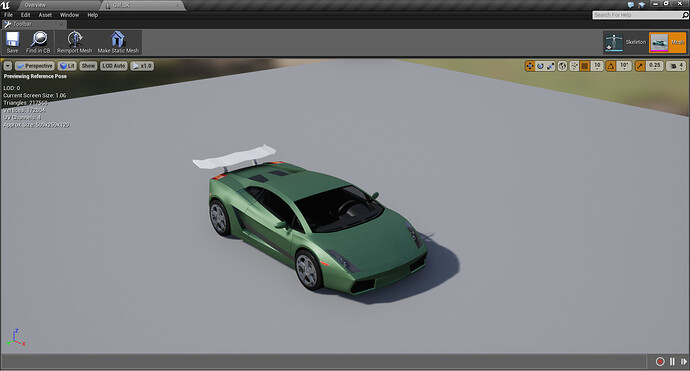Toggle world/local coordinate space globe
This screenshot has height=371, width=690.
(562, 66)
